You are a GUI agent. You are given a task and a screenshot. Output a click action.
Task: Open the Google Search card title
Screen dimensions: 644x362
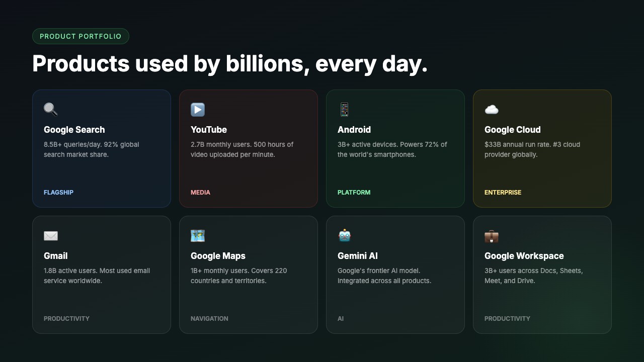click(74, 130)
